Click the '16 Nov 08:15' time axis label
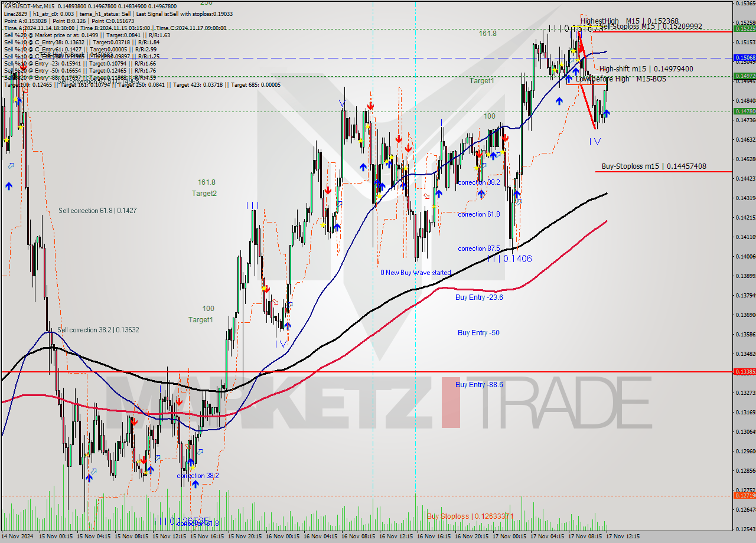 [x=359, y=537]
